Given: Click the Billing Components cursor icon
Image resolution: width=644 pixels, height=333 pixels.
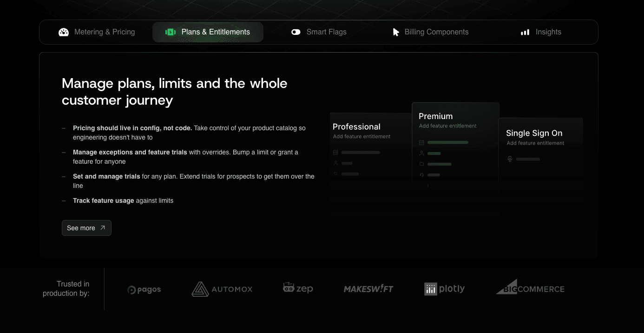Looking at the screenshot, I should point(396,32).
